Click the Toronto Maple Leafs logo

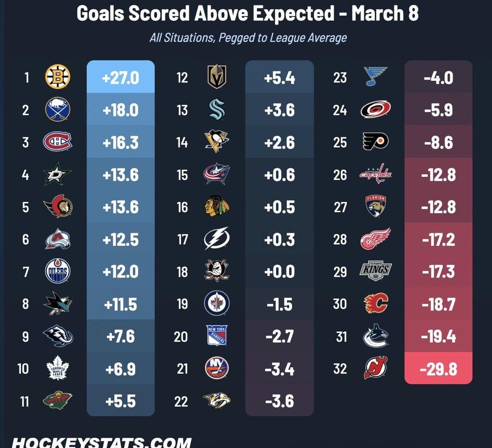tap(58, 368)
